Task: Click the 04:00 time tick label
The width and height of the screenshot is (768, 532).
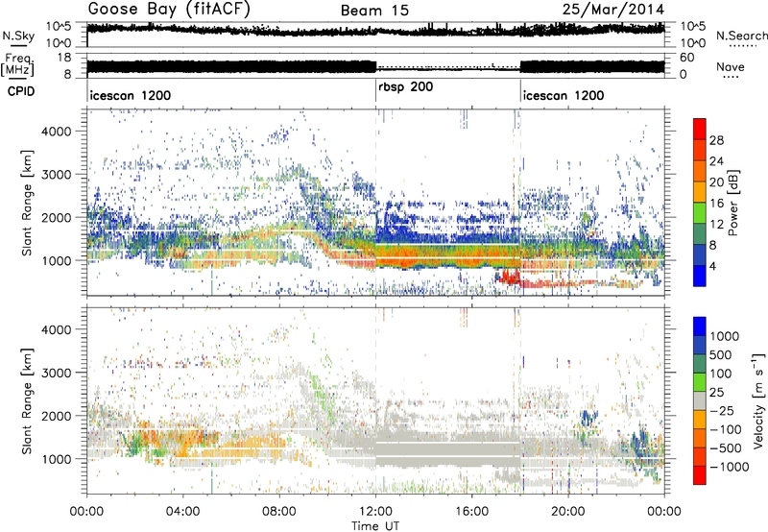Action: pos(182,512)
